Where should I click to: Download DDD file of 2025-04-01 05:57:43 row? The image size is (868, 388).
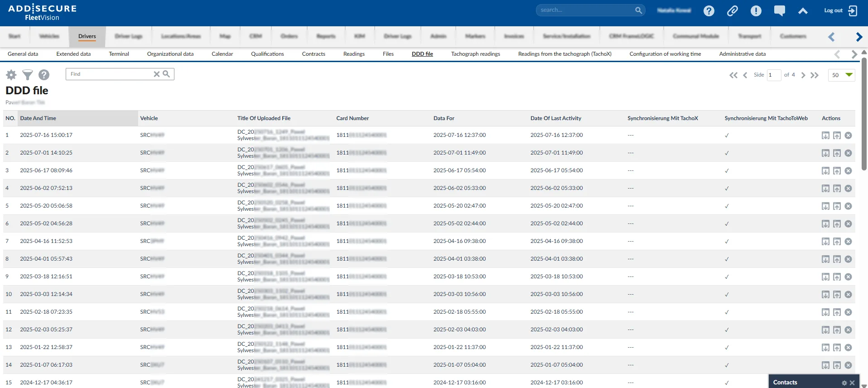pyautogui.click(x=825, y=259)
